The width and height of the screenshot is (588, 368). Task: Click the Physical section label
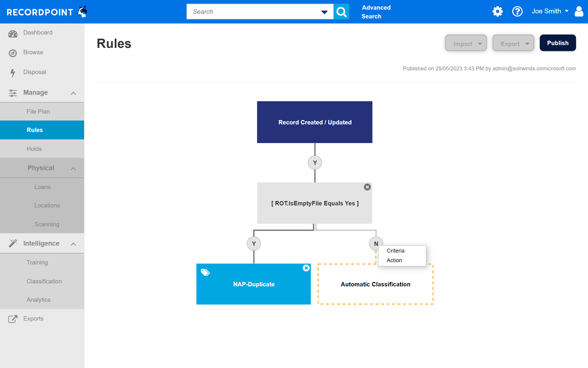41,168
